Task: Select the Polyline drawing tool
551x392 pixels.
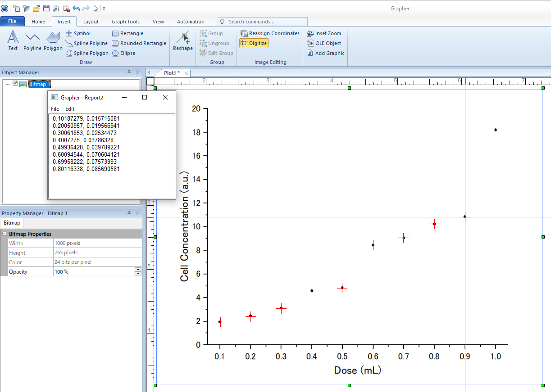Action: 32,41
